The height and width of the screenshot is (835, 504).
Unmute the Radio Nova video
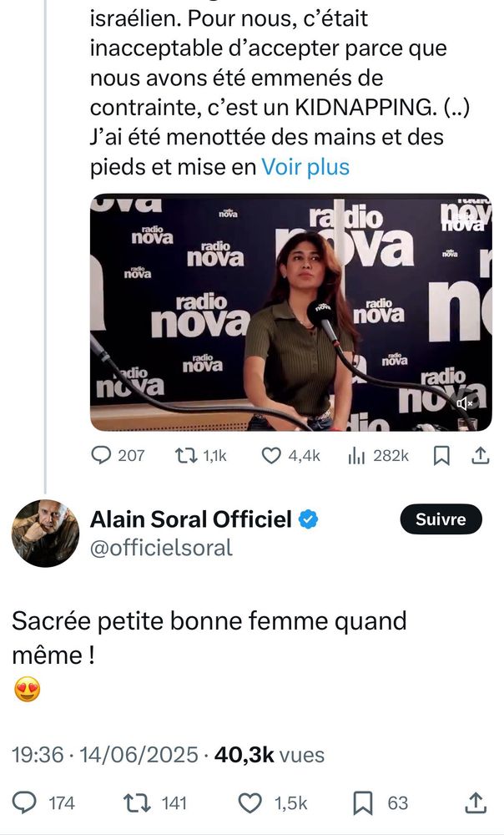click(464, 403)
